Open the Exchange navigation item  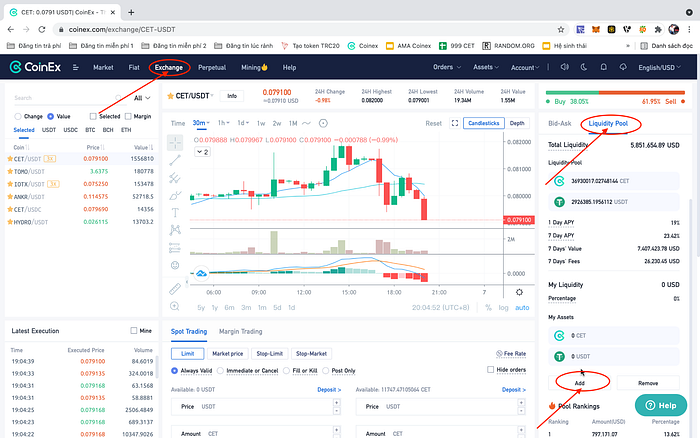pos(169,67)
